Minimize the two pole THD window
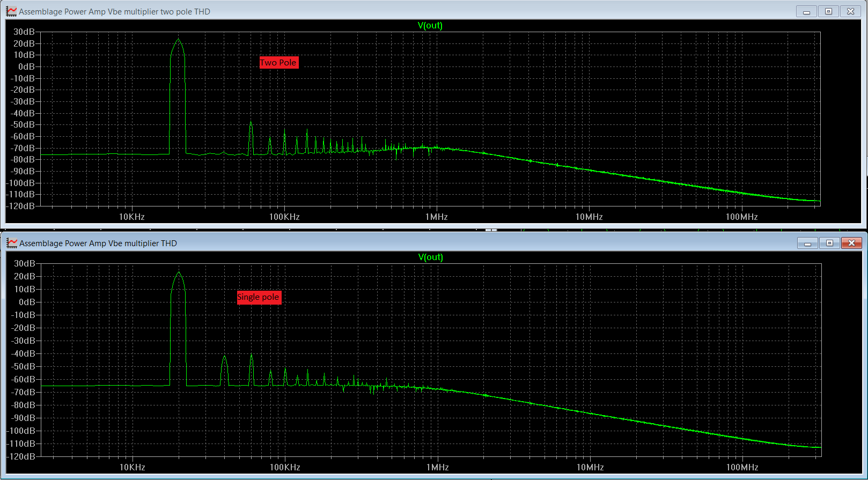Screen dimensions: 868x480 point(806,11)
